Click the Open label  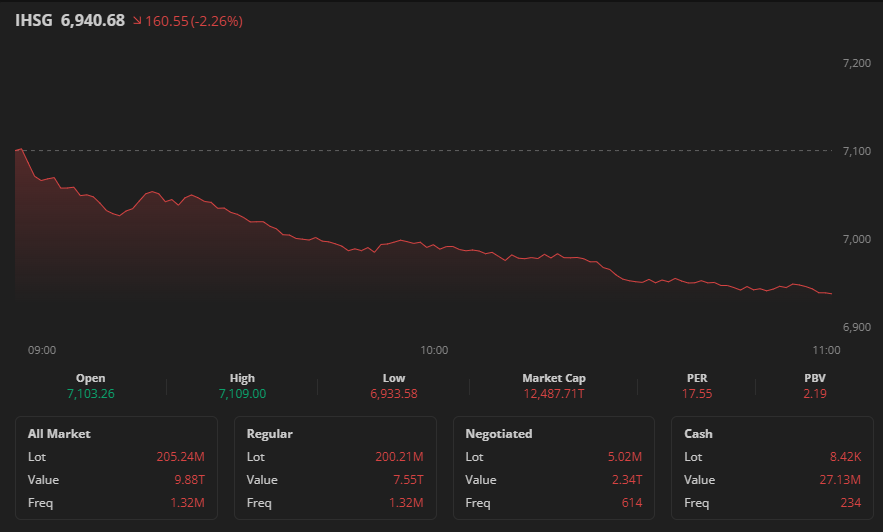(91, 378)
